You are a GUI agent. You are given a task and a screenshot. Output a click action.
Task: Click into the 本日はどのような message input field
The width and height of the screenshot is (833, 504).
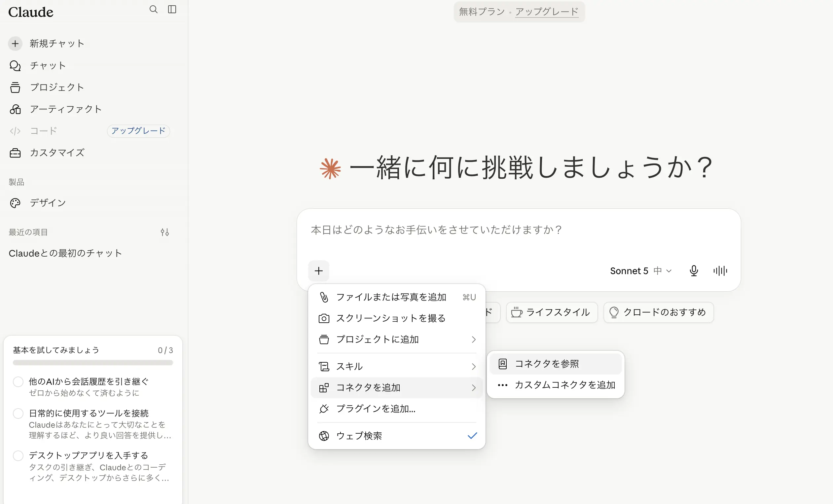click(519, 230)
